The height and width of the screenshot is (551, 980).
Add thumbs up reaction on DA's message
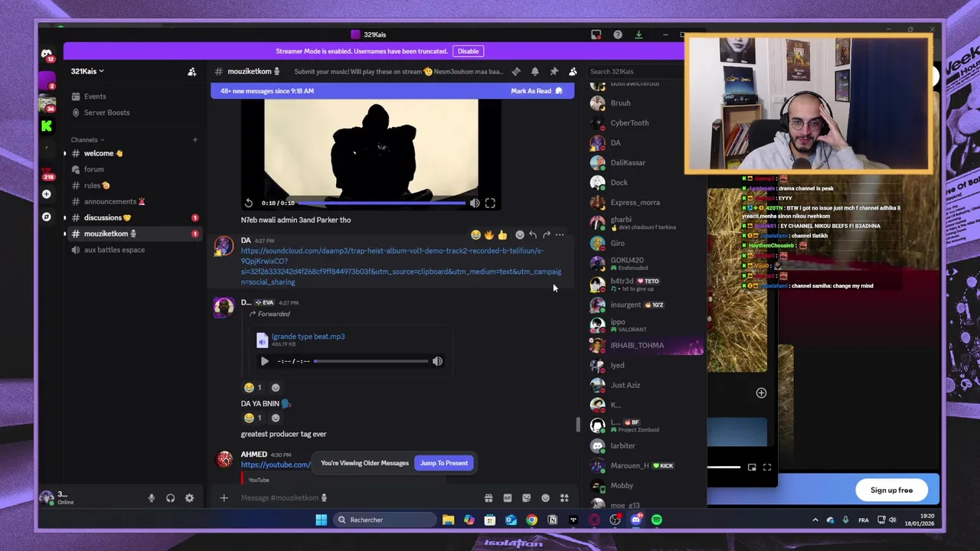click(502, 235)
